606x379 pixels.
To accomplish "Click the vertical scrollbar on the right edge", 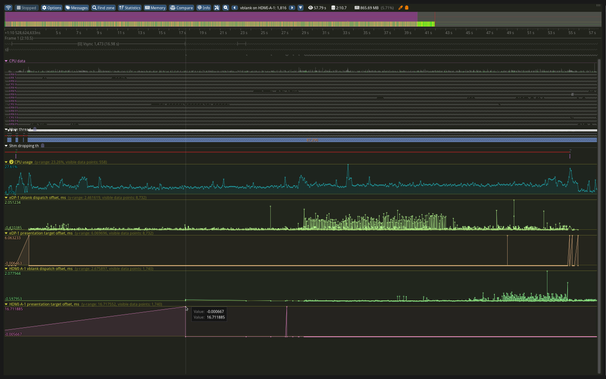I will coord(599,216).
